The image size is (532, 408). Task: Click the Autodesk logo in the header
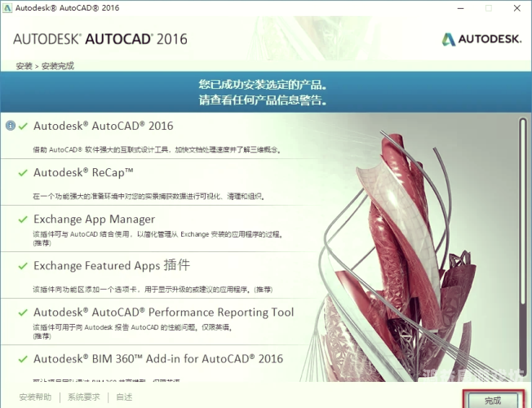click(481, 39)
